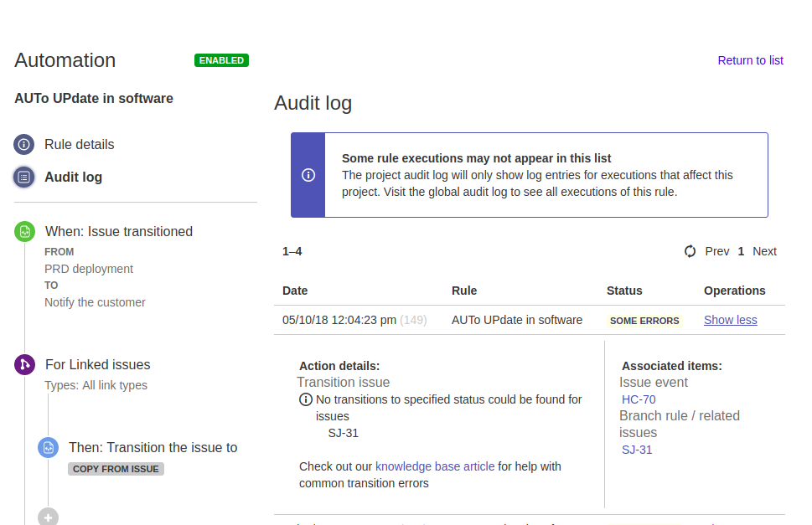
Task: Open associated issue SJ-31 link
Action: [x=637, y=450]
